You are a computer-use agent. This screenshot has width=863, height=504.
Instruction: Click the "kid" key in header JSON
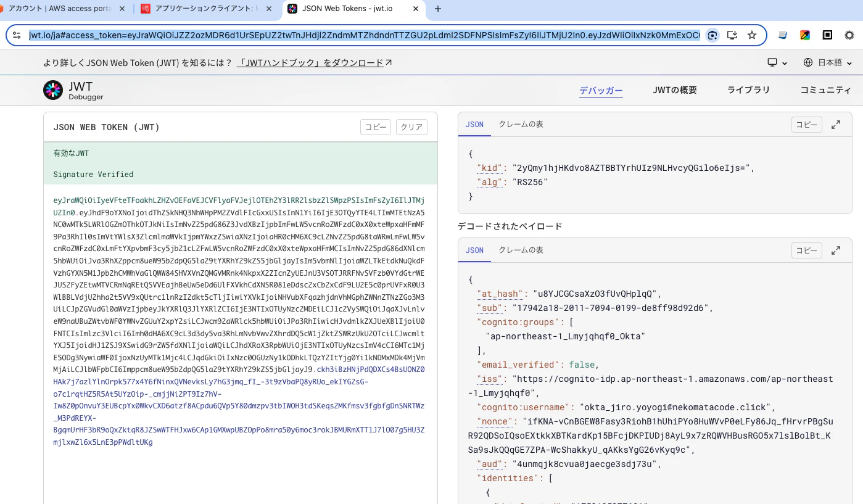(490, 168)
